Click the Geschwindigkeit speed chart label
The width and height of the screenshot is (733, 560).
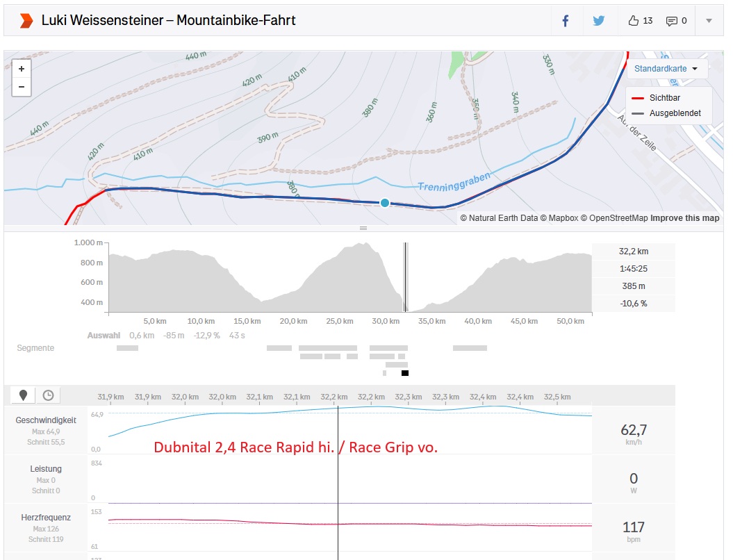click(x=46, y=420)
